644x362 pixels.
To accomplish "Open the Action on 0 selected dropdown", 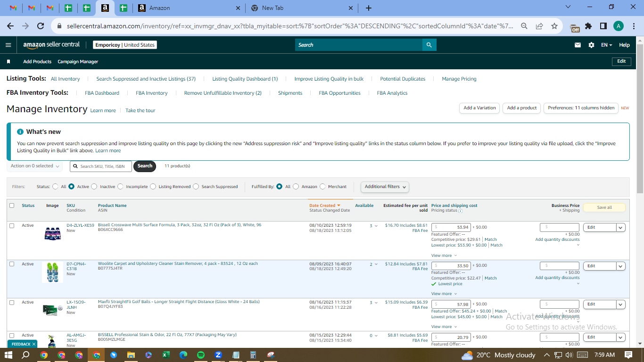I will [35, 166].
